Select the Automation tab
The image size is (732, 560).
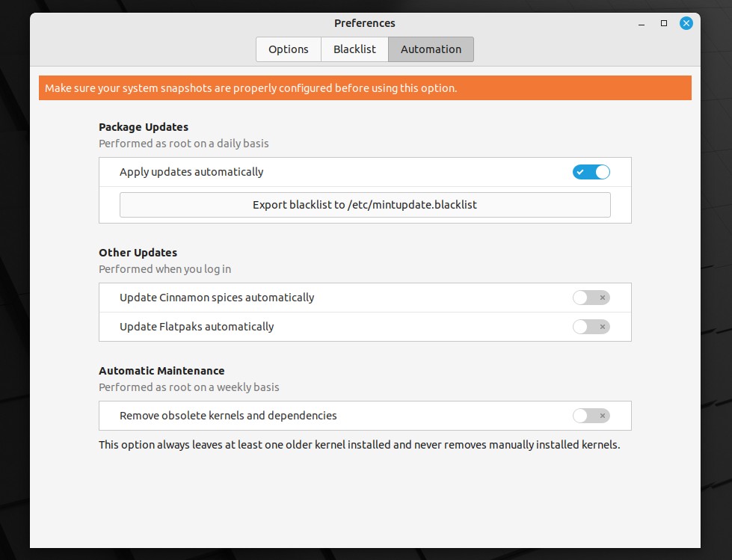click(431, 49)
